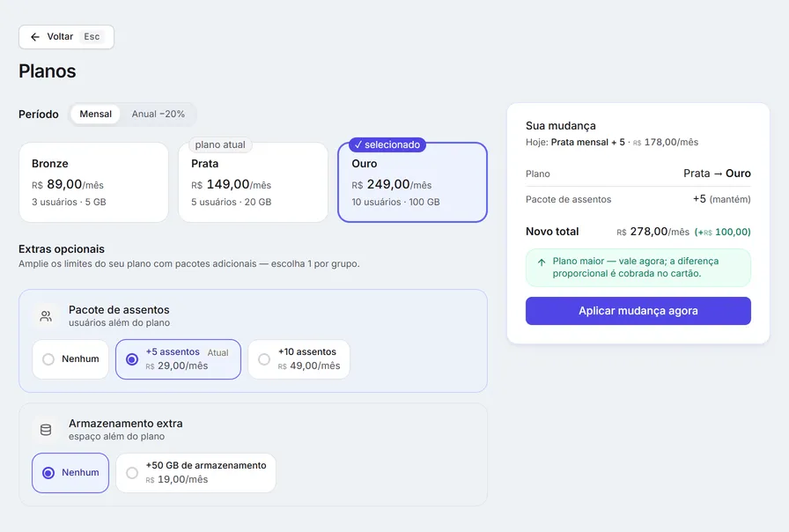789x532 pixels.
Task: Click the back arrow icon next to Voltar
Action: click(34, 37)
